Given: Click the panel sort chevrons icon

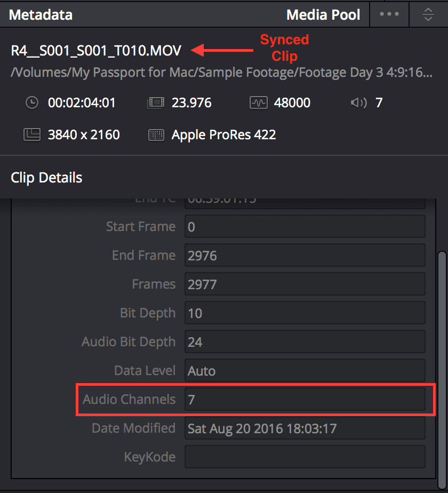Looking at the screenshot, I should point(428,14).
